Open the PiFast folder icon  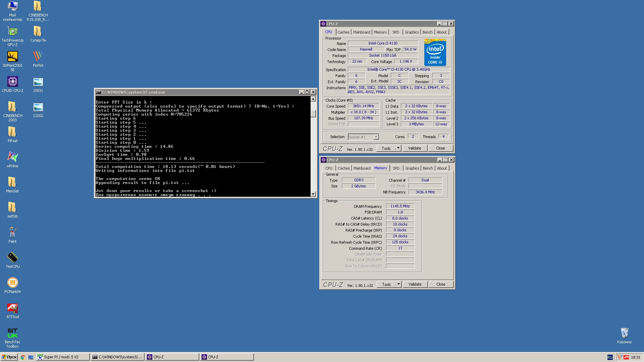[x=12, y=134]
